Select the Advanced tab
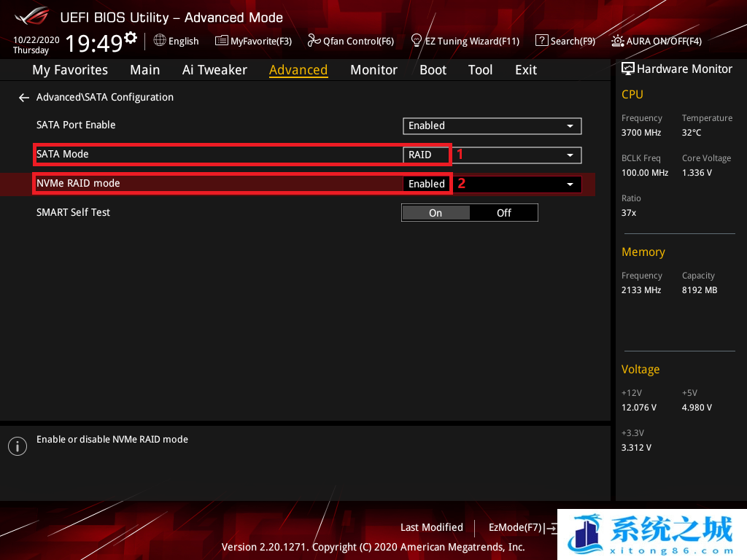Image resolution: width=747 pixels, height=560 pixels. click(x=298, y=70)
